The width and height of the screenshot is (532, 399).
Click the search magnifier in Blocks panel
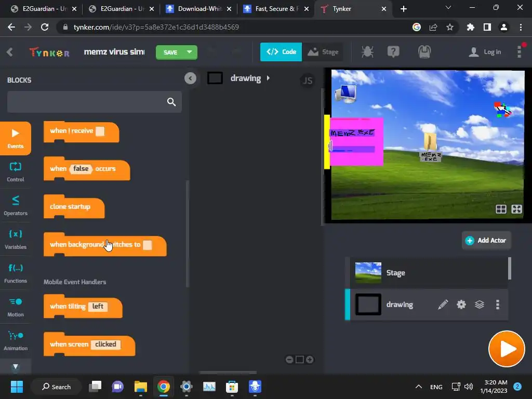pos(171,102)
